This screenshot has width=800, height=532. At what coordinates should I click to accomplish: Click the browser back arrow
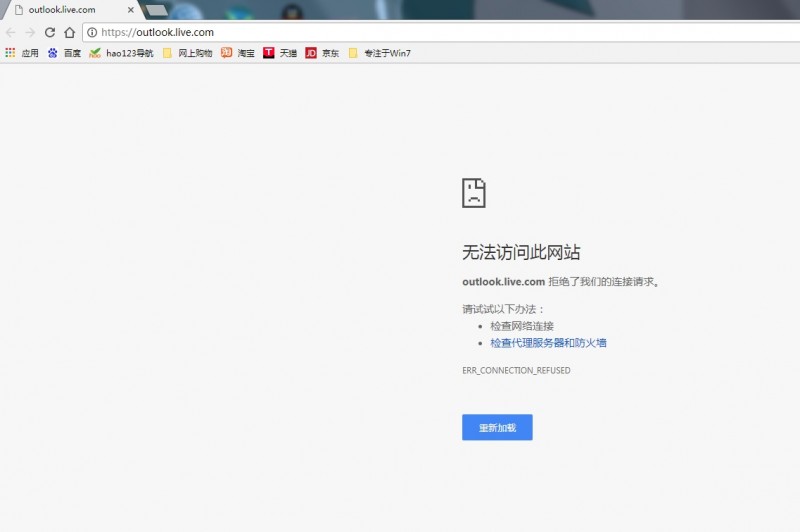point(11,32)
